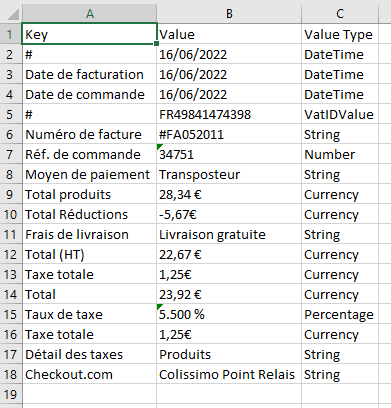Viewport: 391px width, 408px height.
Task: Select column A header
Action: (89, 13)
